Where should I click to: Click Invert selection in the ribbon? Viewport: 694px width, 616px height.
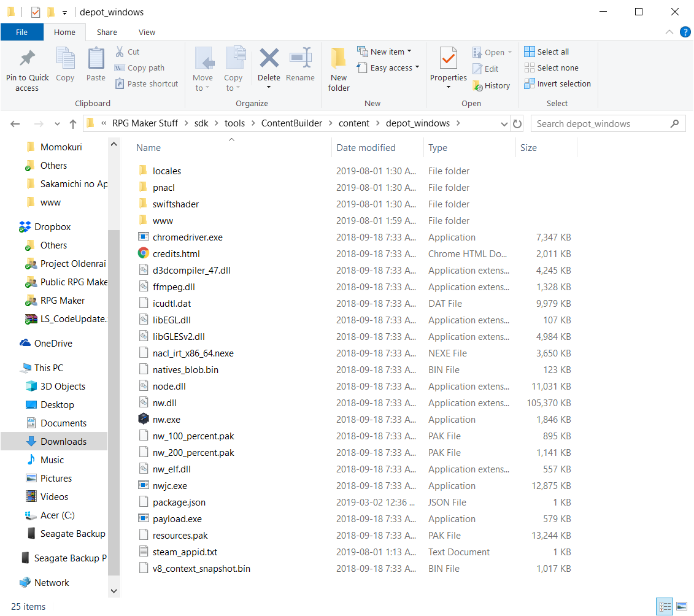pyautogui.click(x=557, y=83)
